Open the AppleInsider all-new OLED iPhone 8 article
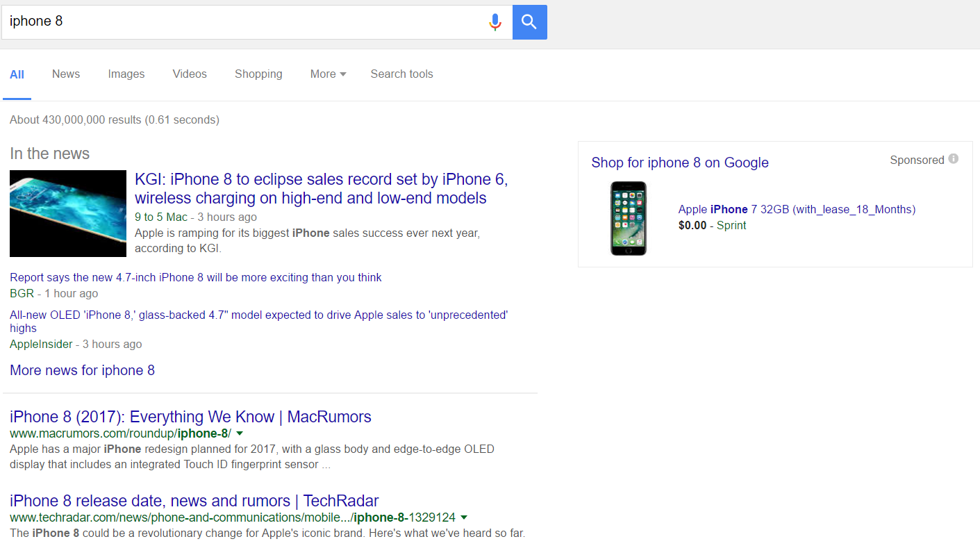The width and height of the screenshot is (980, 555). click(x=258, y=315)
